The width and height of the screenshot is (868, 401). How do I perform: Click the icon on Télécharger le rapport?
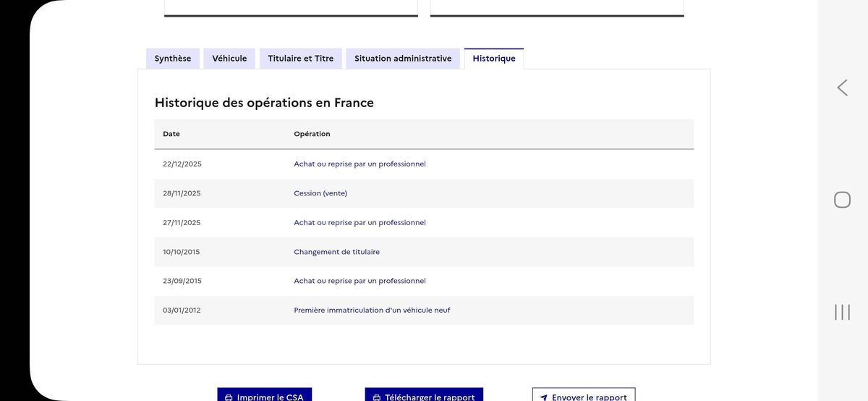pyautogui.click(x=376, y=397)
